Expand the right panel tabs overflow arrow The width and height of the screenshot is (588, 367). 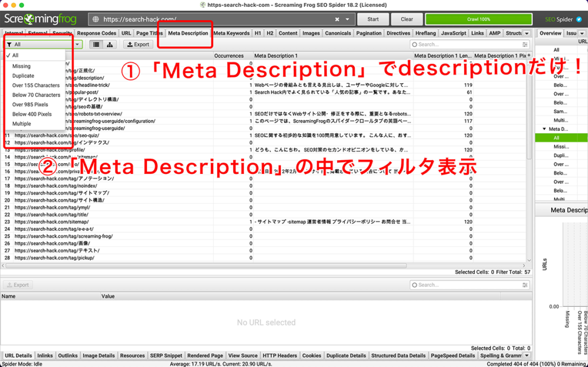coord(582,33)
